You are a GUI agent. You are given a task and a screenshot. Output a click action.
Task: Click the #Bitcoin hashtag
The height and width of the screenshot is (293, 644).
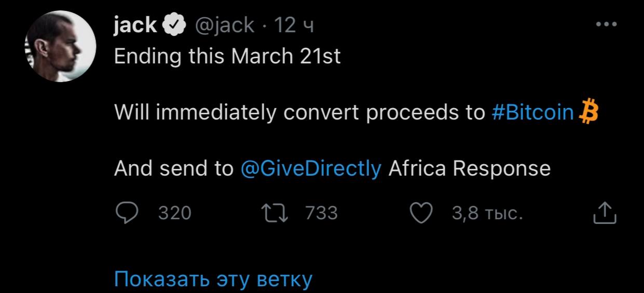(x=532, y=112)
